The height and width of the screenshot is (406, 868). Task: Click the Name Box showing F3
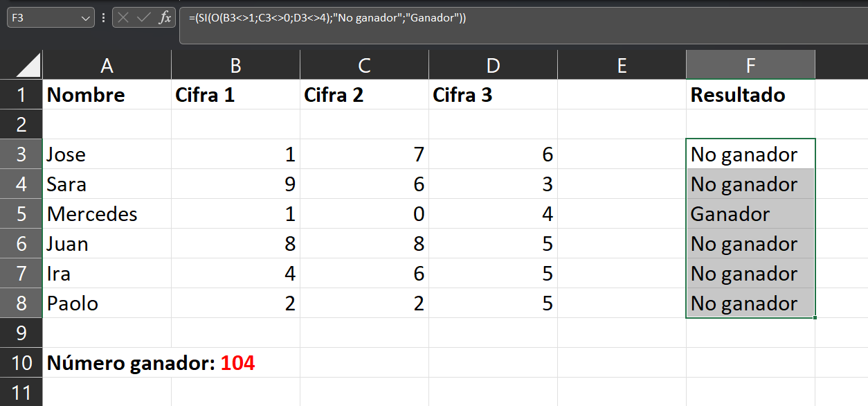click(44, 18)
